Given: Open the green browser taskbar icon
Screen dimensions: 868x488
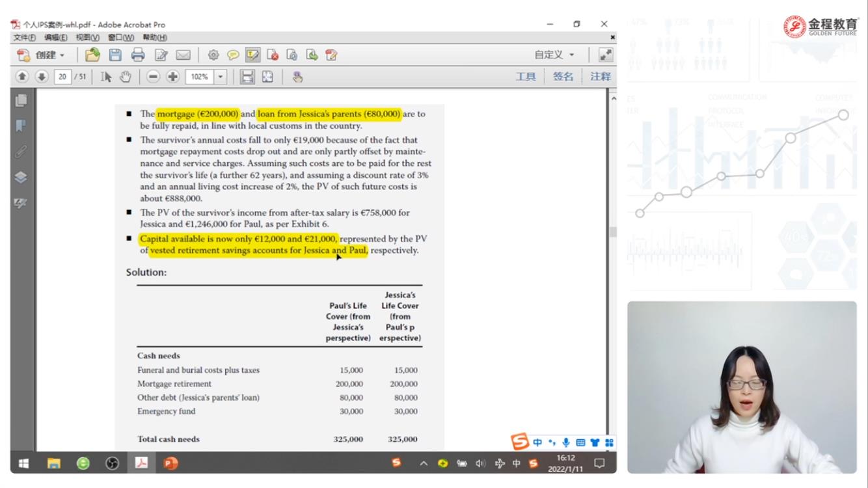Looking at the screenshot, I should tap(83, 463).
